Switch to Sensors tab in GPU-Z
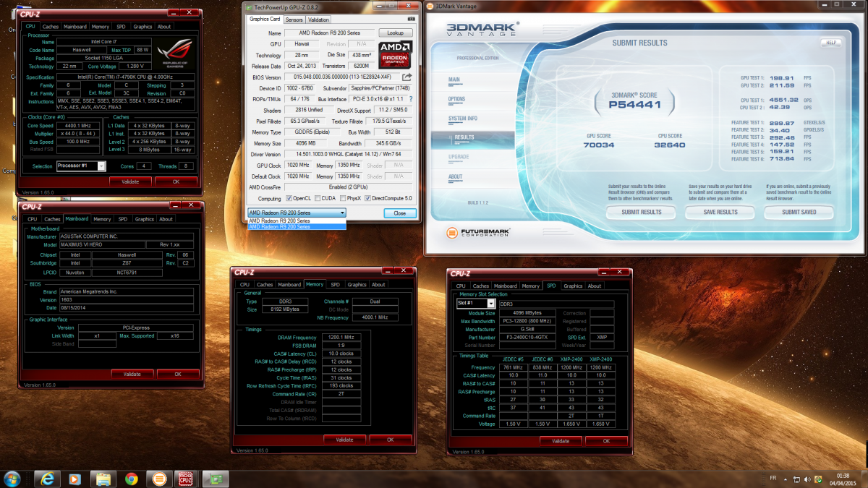 (294, 20)
